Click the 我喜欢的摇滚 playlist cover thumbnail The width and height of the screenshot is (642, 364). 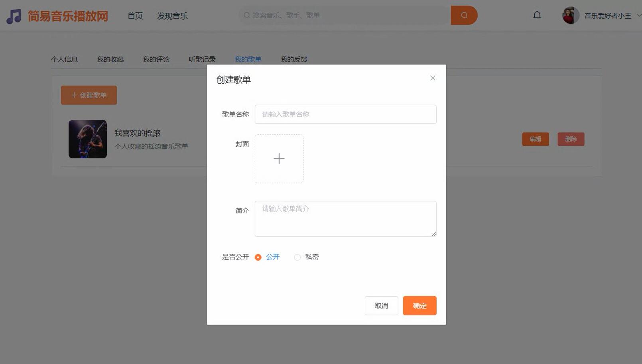pyautogui.click(x=88, y=139)
